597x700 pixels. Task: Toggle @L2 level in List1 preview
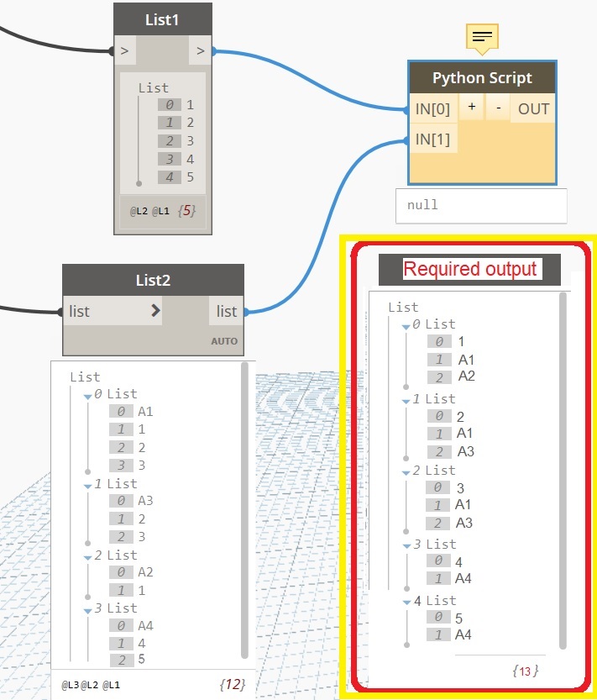139,211
